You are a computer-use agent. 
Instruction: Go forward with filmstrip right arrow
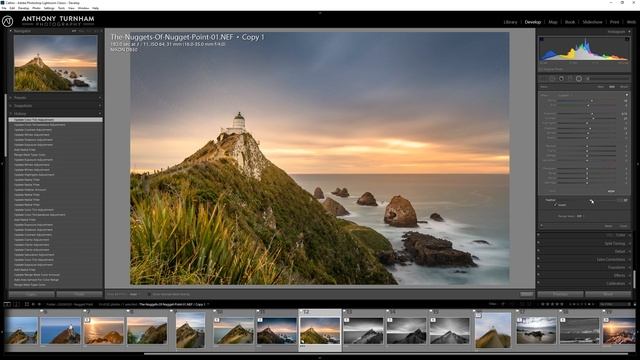[39, 304]
